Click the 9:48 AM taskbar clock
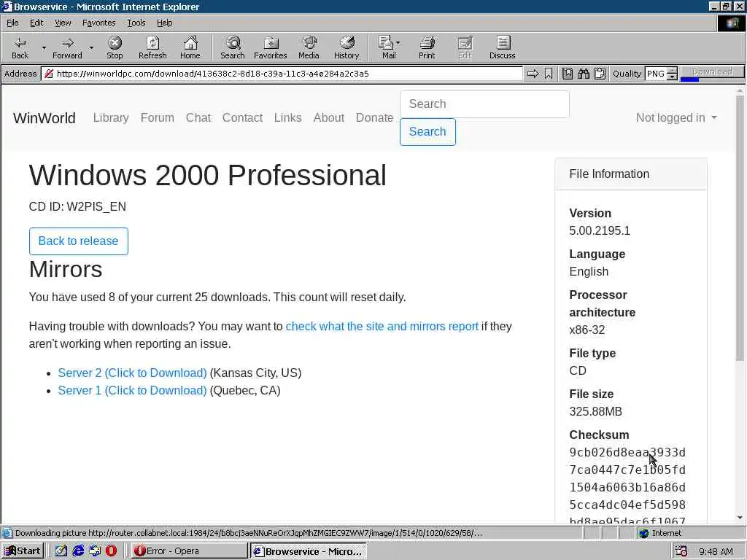747x560 pixels. [x=716, y=551]
